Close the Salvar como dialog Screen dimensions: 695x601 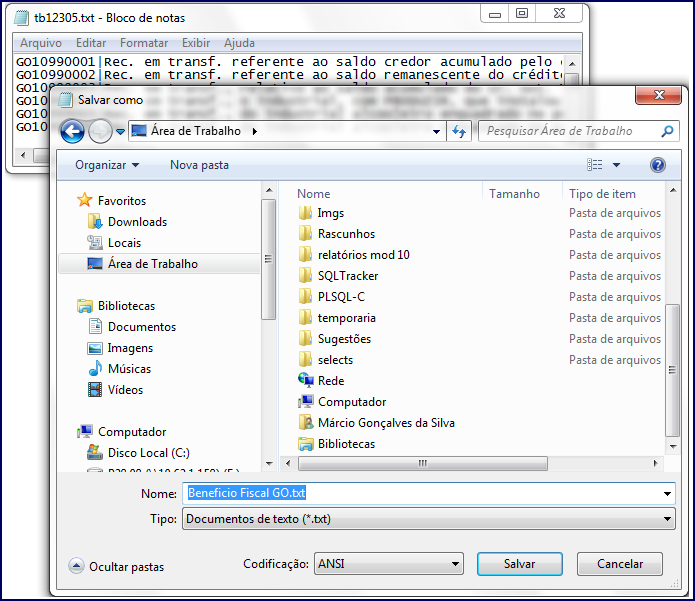659,95
